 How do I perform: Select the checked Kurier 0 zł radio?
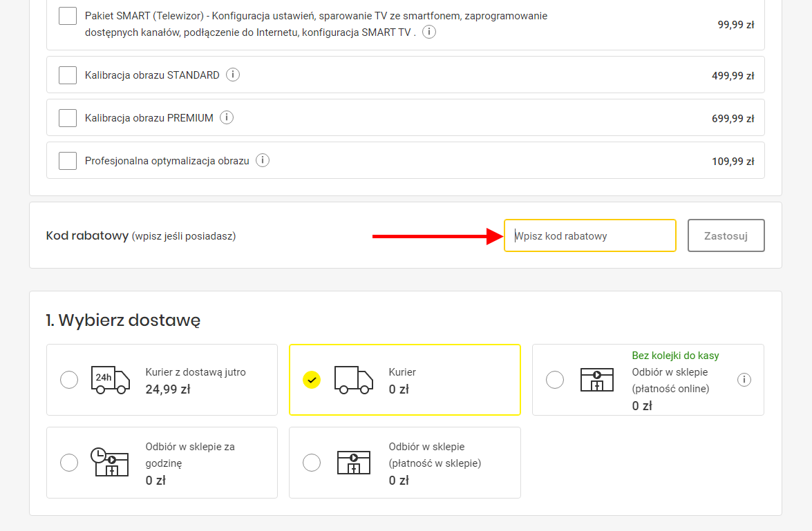pos(312,380)
